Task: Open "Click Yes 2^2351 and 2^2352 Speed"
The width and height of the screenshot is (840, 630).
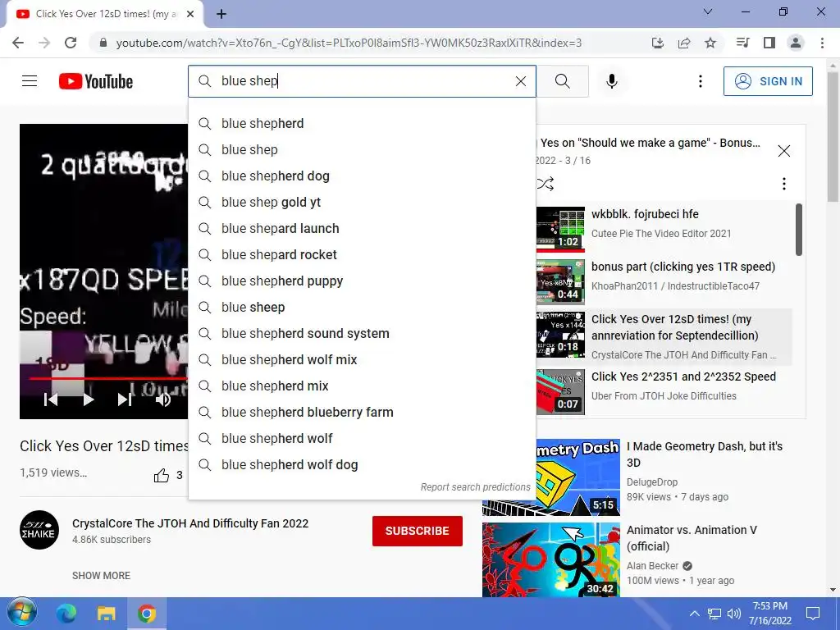Action: [664, 391]
